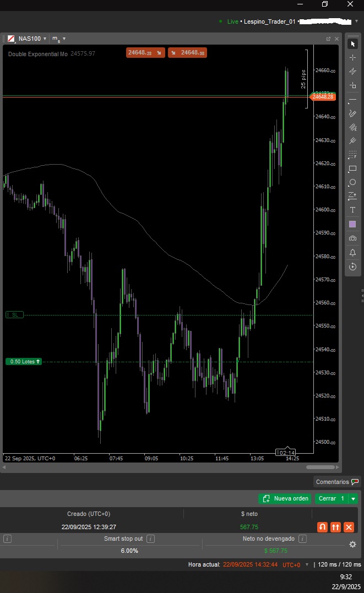This screenshot has height=593, width=364.
Task: Select the text annotation tool
Action: click(x=352, y=210)
